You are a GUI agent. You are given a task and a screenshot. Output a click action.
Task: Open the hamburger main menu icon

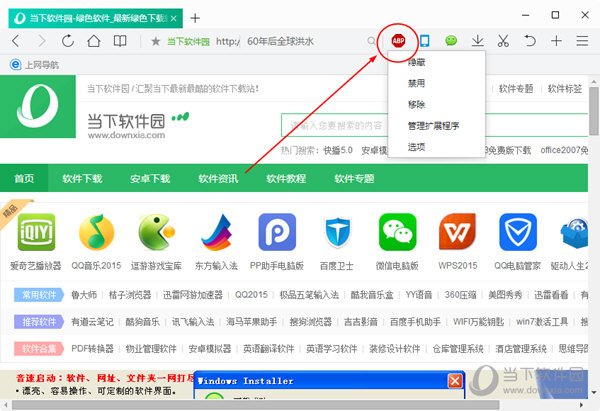(x=582, y=41)
